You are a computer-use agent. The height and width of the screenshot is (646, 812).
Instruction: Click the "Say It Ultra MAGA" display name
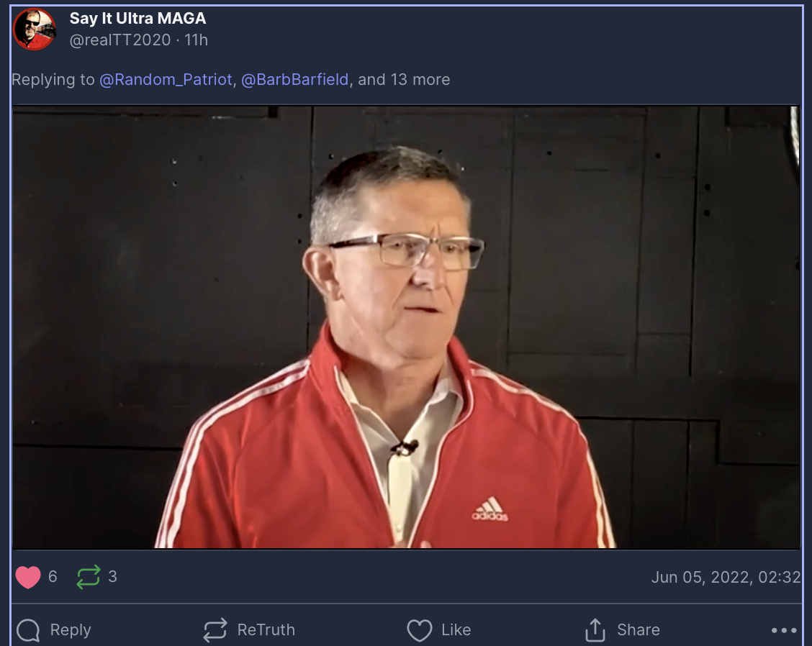137,18
